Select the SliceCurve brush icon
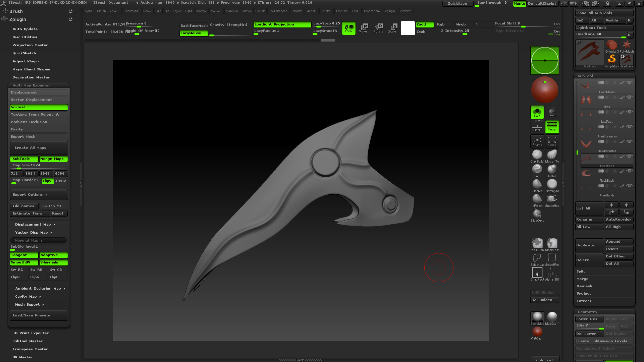The image size is (644, 362). 537,214
